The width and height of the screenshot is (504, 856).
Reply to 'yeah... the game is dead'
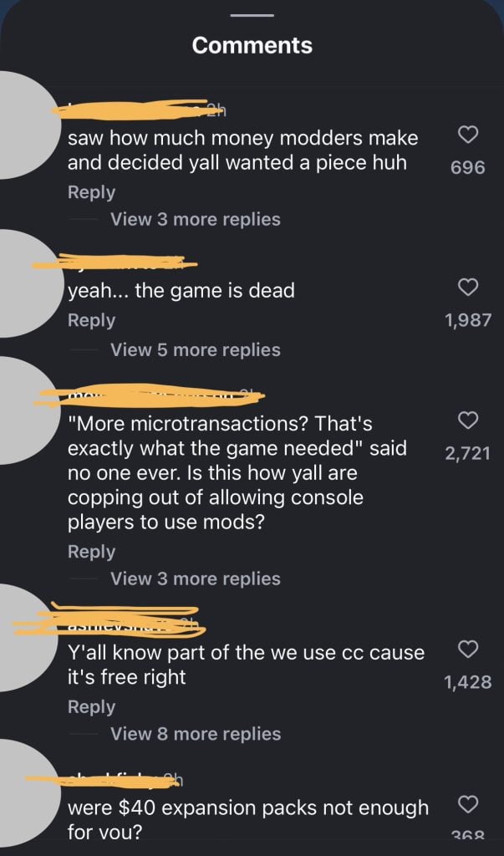click(91, 320)
